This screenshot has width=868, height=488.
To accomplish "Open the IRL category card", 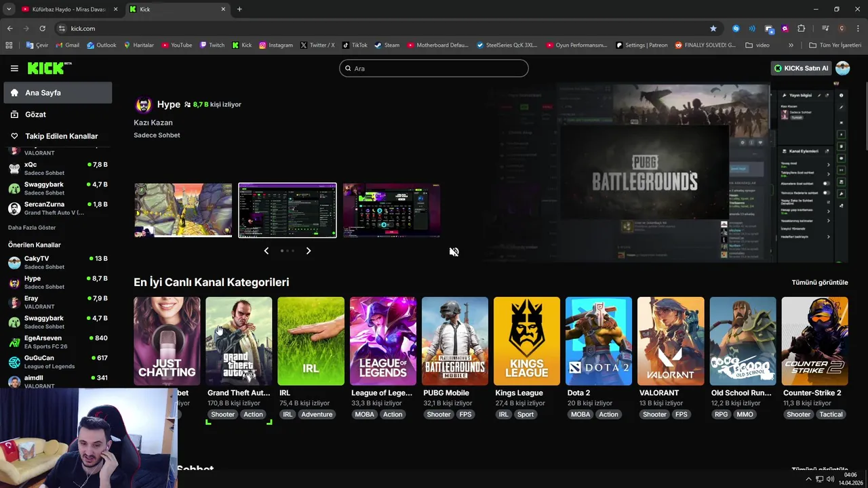I will [311, 341].
